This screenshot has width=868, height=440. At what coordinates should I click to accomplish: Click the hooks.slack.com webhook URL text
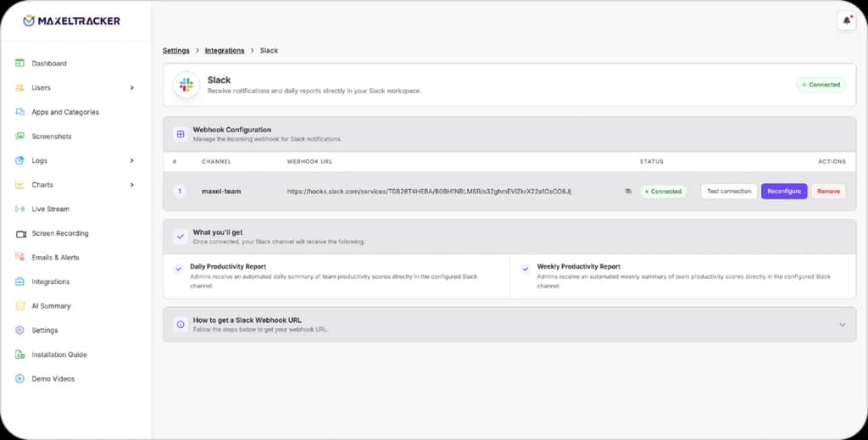(429, 192)
